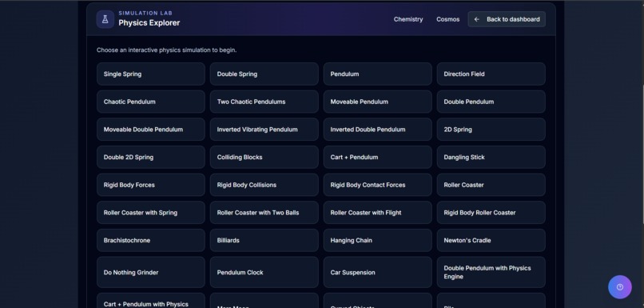Choose Roller Coaster with Spring

pyautogui.click(x=151, y=213)
